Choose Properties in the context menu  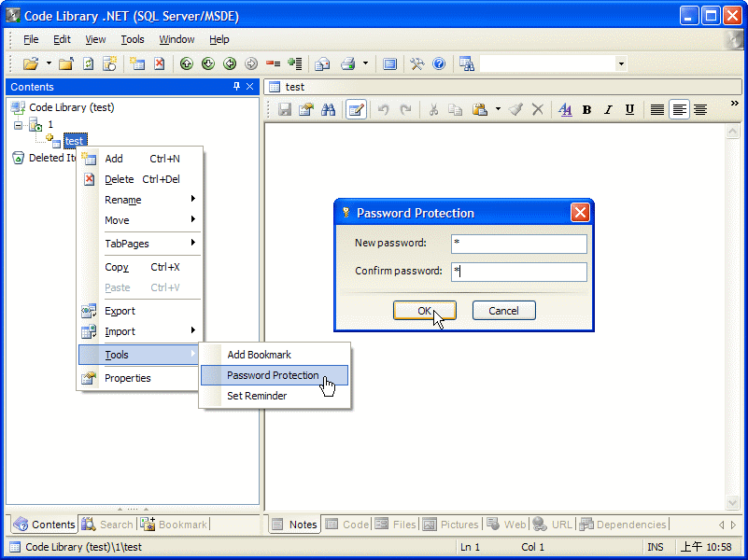click(x=139, y=378)
